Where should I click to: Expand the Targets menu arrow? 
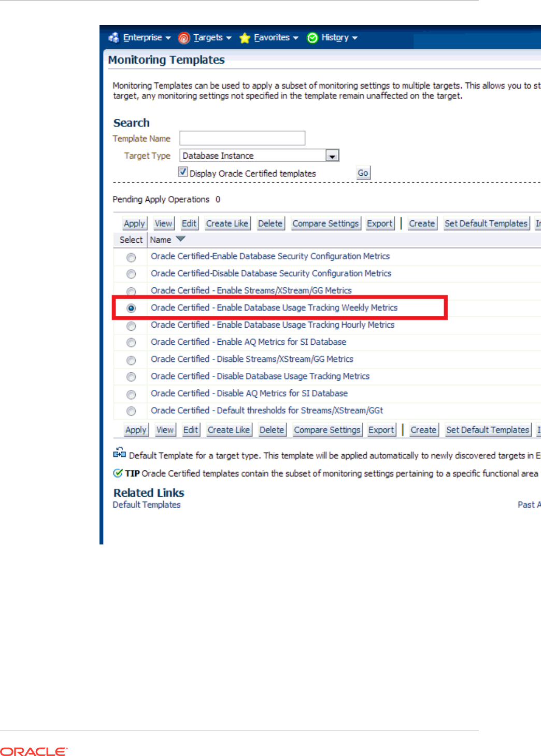coord(229,38)
